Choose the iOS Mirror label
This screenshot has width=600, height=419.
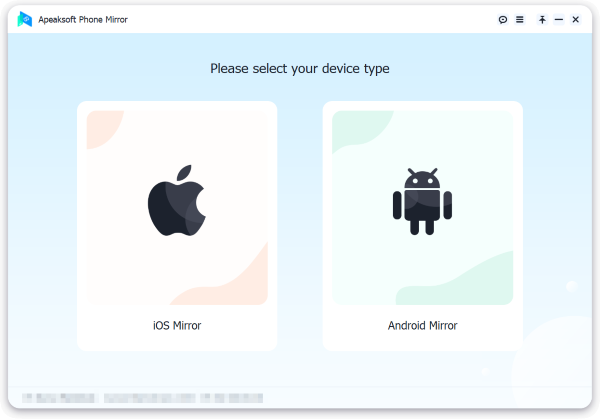click(x=177, y=326)
